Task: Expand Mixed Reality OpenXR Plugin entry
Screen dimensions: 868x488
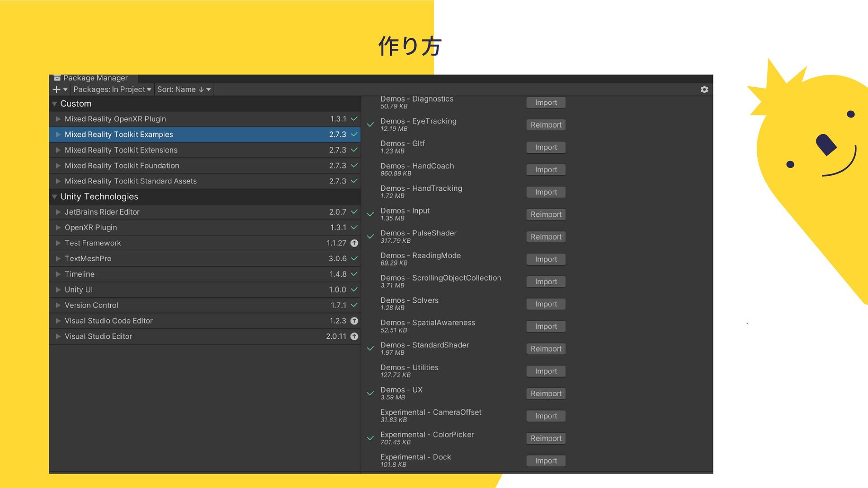Action: click(x=58, y=119)
